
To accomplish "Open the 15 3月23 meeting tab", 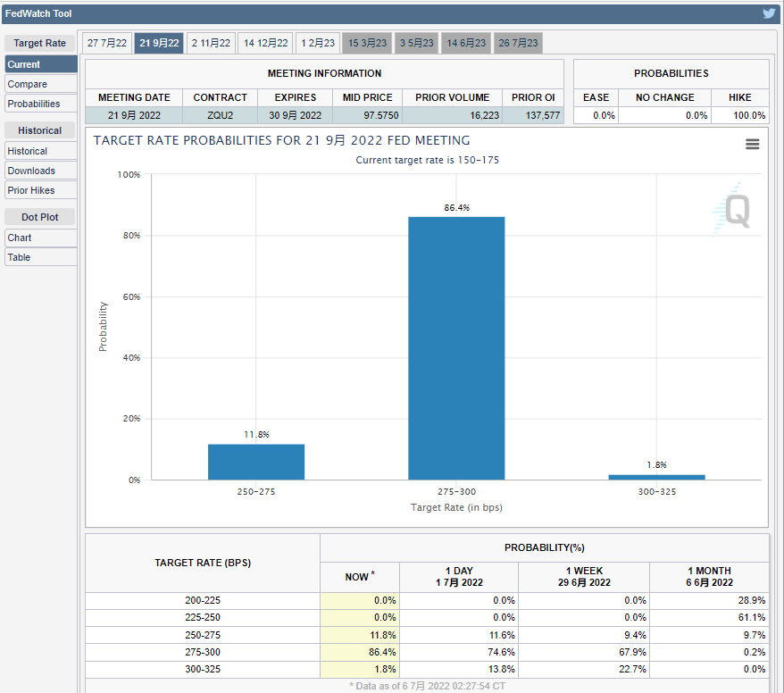I will pyautogui.click(x=367, y=43).
